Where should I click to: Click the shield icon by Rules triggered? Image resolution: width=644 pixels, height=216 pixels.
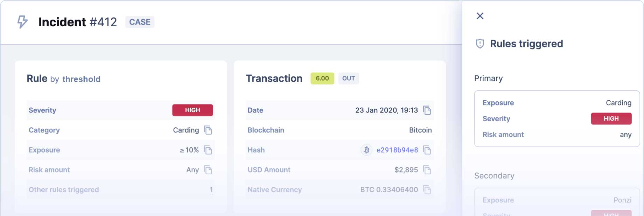click(x=480, y=44)
